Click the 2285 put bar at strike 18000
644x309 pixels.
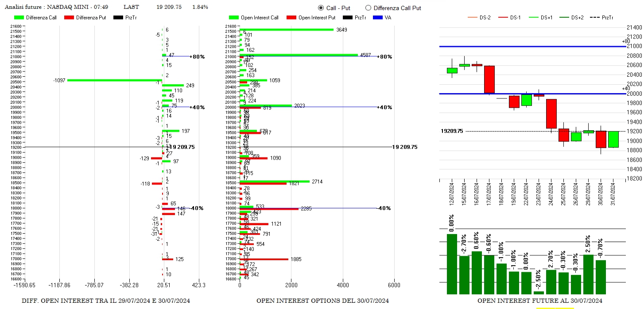point(269,209)
